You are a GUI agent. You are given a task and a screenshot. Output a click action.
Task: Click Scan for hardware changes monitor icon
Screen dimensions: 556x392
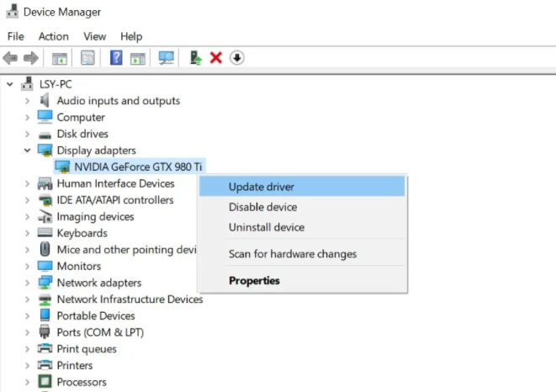pyautogui.click(x=166, y=58)
